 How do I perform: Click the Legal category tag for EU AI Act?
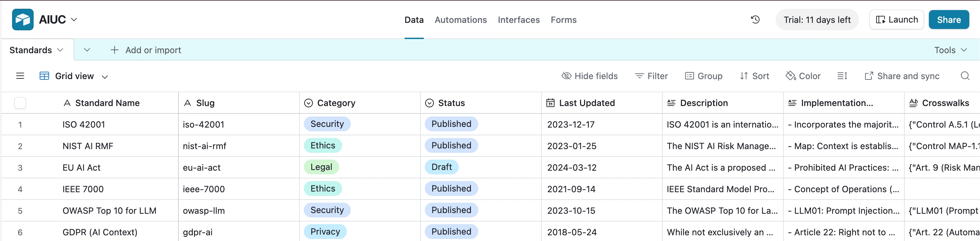pyautogui.click(x=321, y=167)
